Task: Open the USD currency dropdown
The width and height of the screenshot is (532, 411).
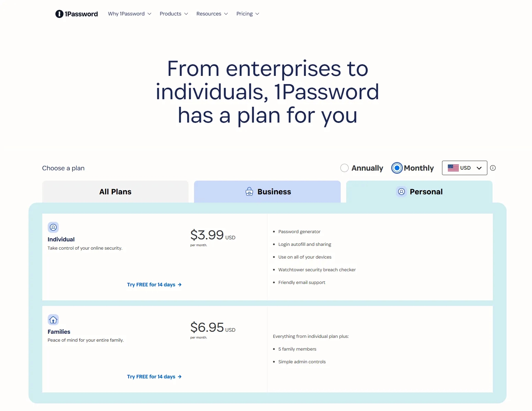Action: coord(464,168)
